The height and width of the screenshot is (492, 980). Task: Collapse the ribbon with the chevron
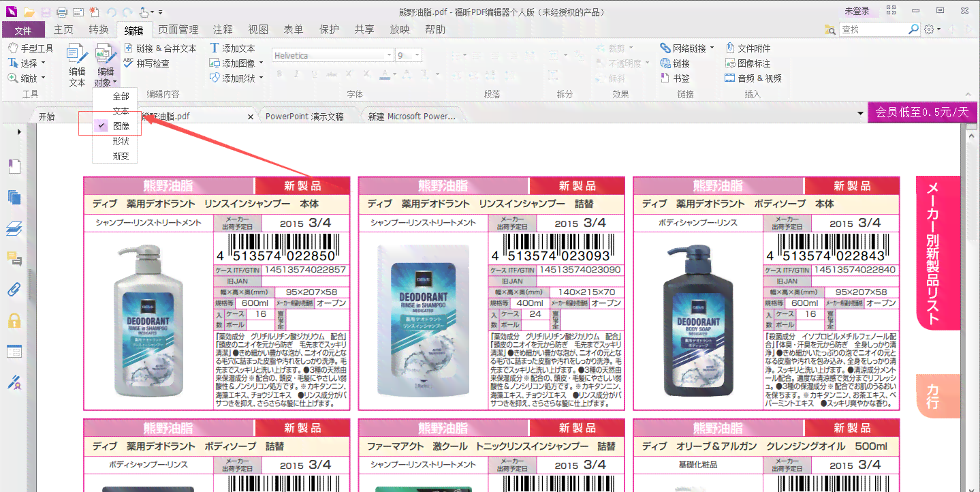coord(968,94)
